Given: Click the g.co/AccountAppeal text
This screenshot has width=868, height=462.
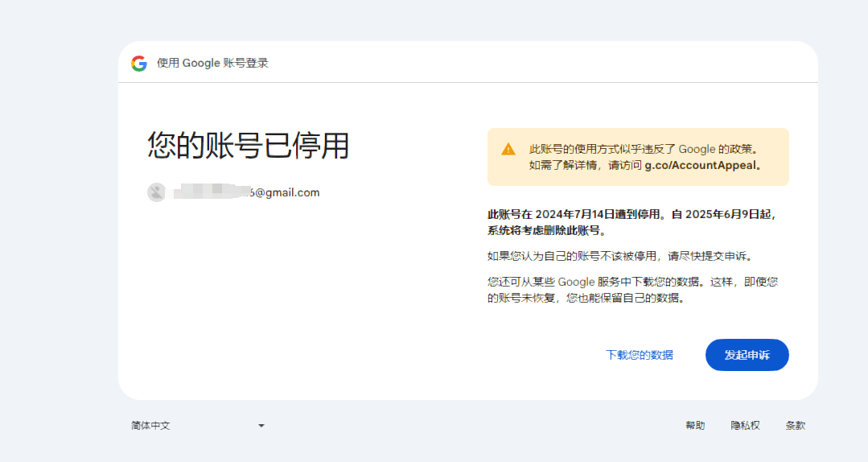Looking at the screenshot, I should [700, 165].
